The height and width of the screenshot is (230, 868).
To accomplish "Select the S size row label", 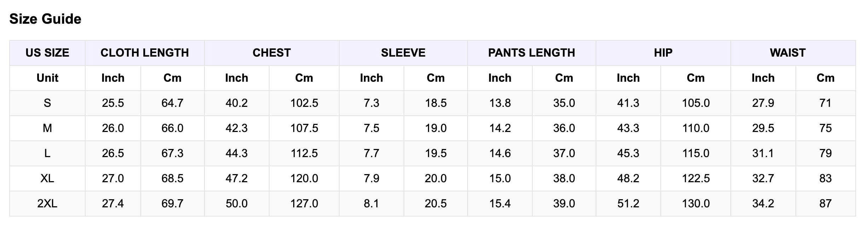I will tap(47, 103).
